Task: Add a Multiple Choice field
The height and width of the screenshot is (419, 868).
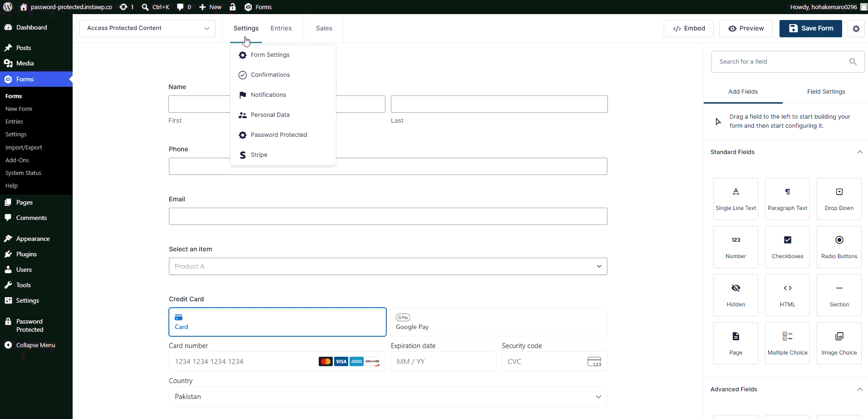Action: pyautogui.click(x=787, y=343)
